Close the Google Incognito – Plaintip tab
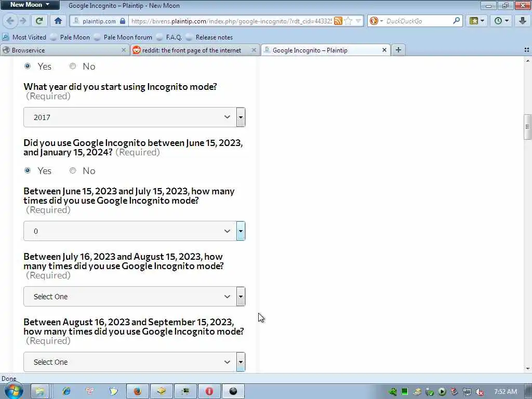The height and width of the screenshot is (399, 532). tap(384, 50)
